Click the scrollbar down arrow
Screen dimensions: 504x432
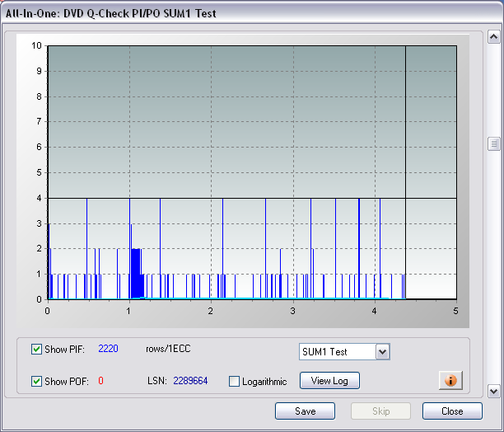click(x=494, y=392)
